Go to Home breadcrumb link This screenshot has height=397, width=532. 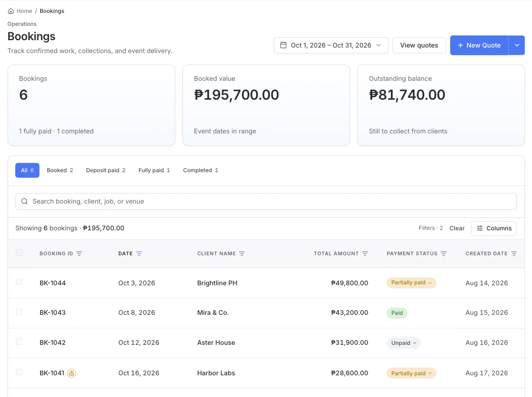(x=24, y=11)
